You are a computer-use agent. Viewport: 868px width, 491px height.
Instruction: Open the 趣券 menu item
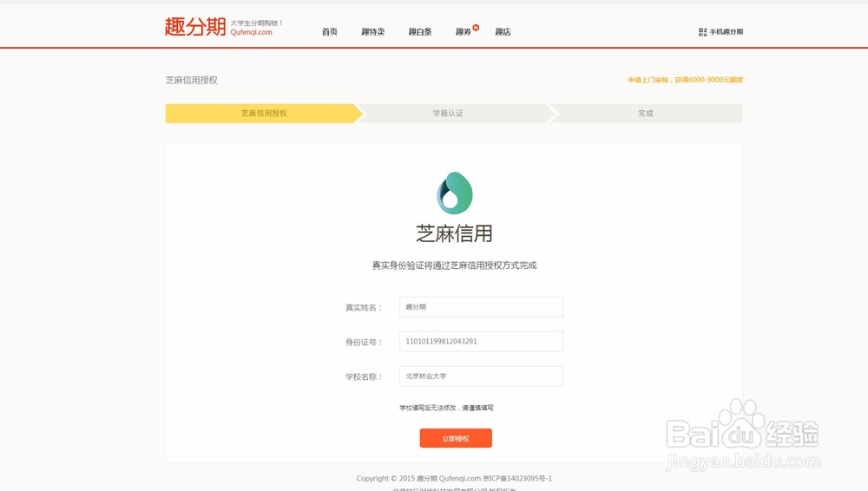(x=463, y=32)
